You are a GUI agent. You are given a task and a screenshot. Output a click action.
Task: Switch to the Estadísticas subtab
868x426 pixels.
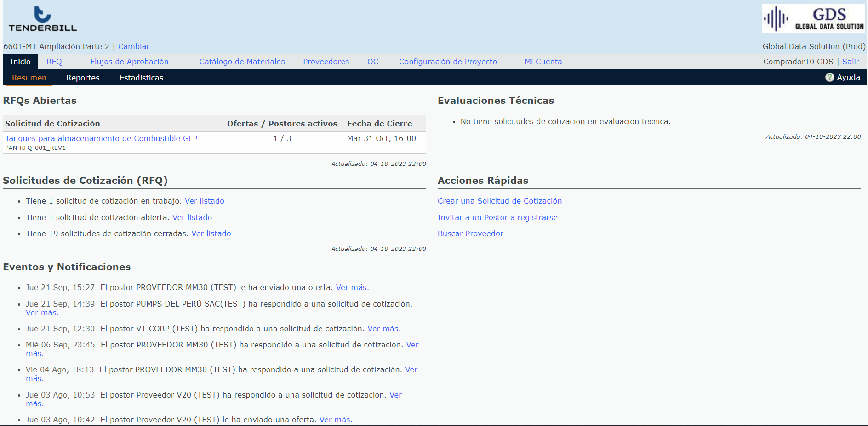(x=141, y=78)
